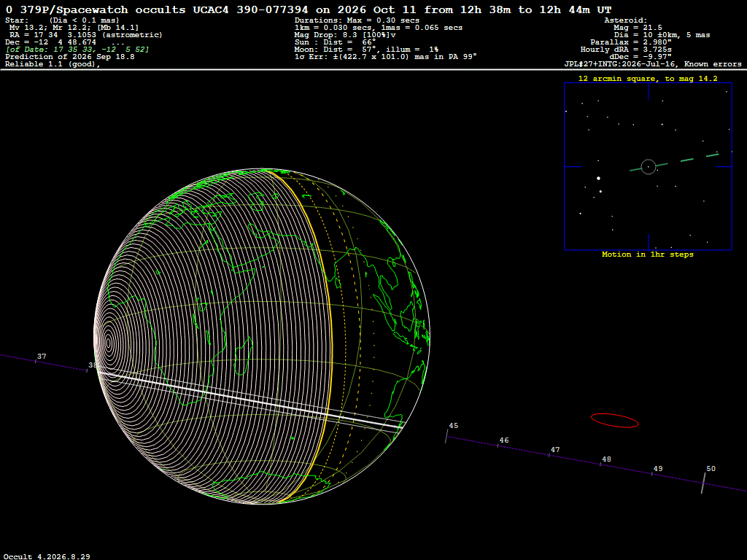Click the red error ellipse
Screen dimensions: 747x560
tap(614, 420)
